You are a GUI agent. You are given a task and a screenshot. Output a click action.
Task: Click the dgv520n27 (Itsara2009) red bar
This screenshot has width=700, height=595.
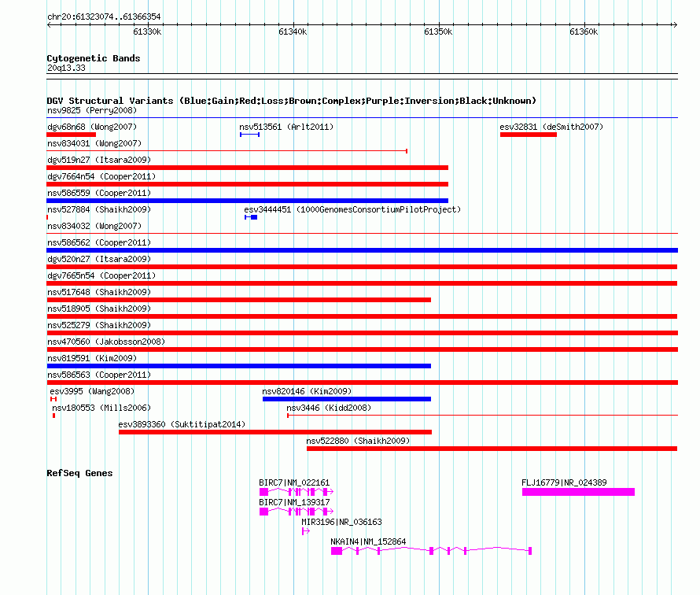click(362, 267)
